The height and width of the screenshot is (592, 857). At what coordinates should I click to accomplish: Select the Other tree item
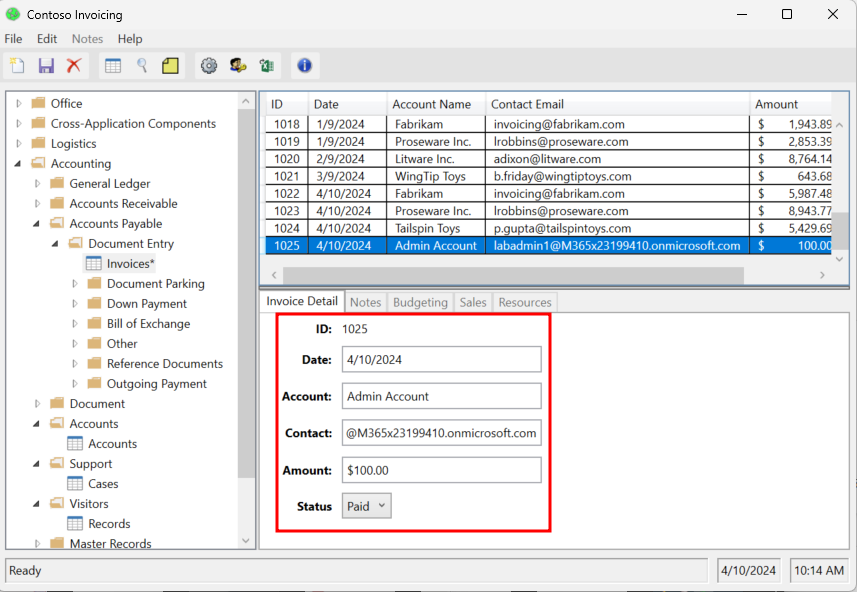pos(122,343)
